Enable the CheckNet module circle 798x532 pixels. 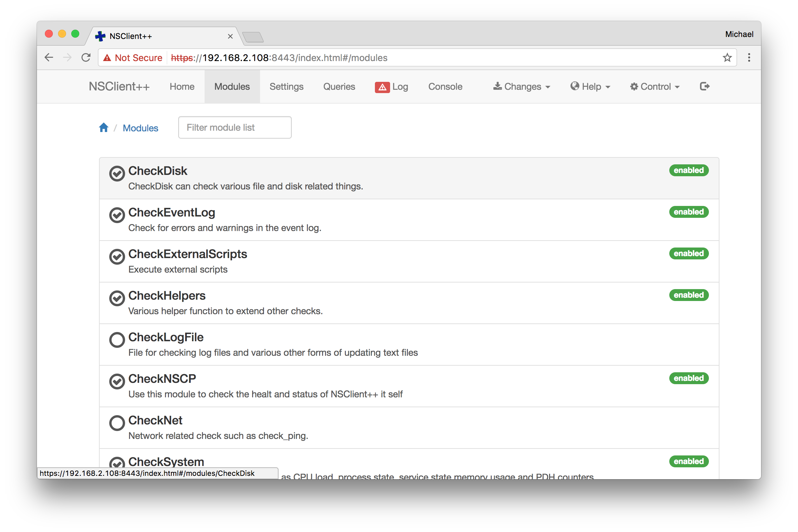[x=117, y=423]
